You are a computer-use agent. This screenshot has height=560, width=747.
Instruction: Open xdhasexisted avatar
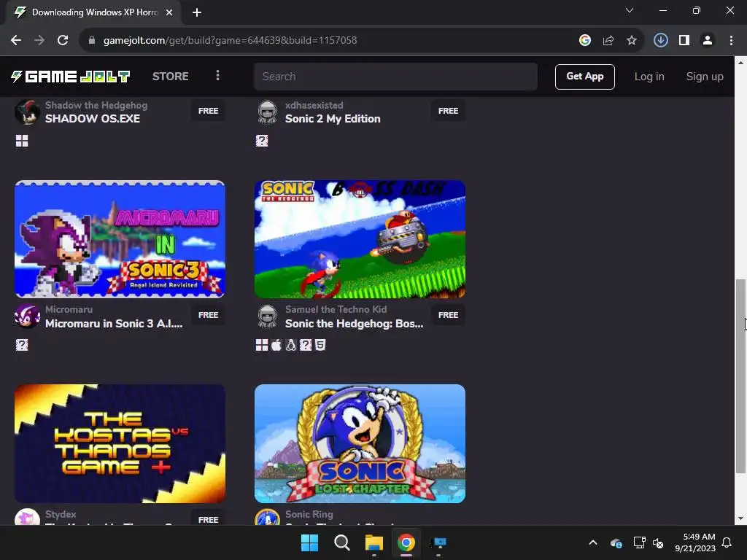[x=267, y=112]
